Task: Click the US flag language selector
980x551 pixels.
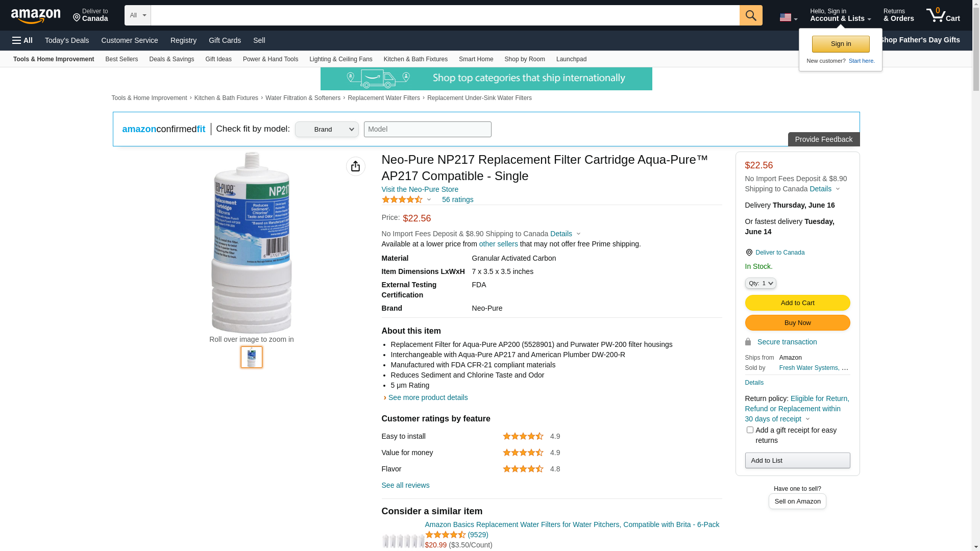Action: point(788,18)
